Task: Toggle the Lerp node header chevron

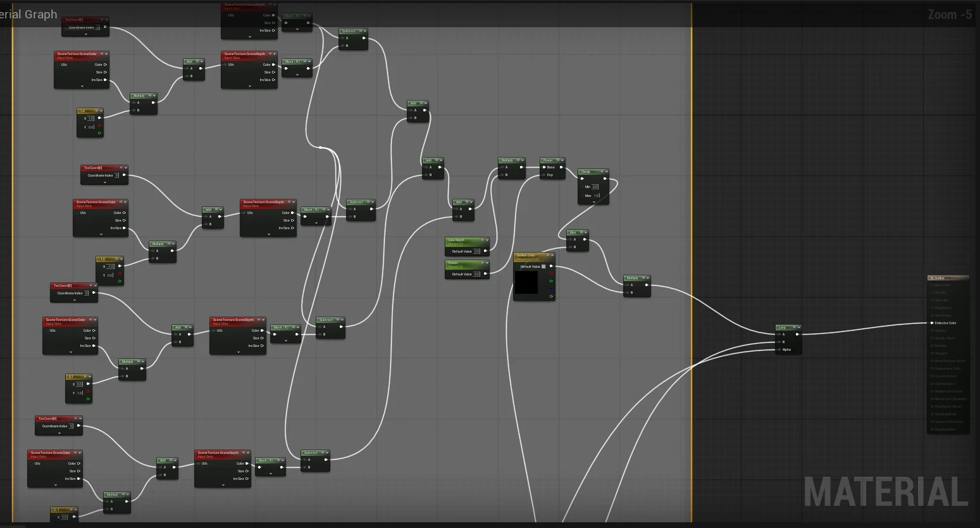Action: point(798,327)
